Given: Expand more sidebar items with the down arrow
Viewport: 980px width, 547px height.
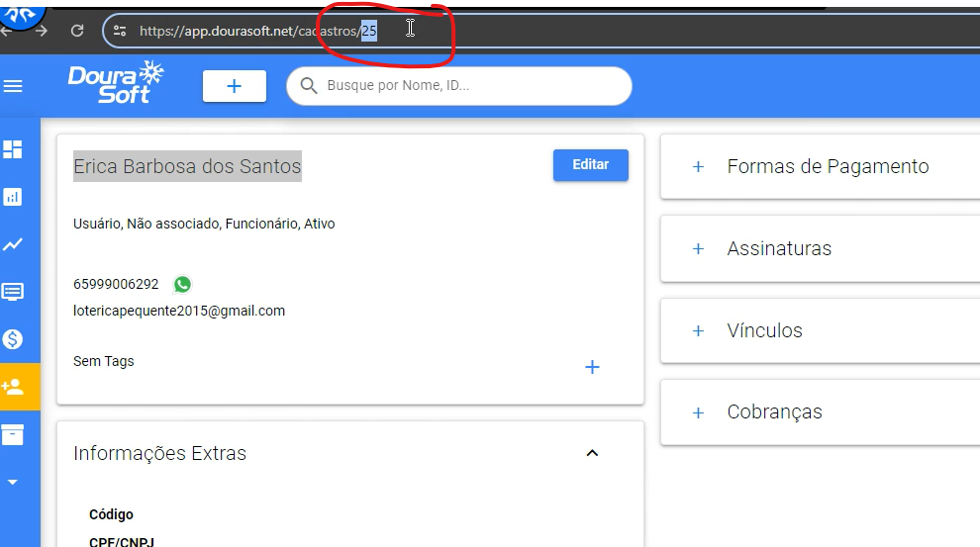Looking at the screenshot, I should click(x=13, y=482).
